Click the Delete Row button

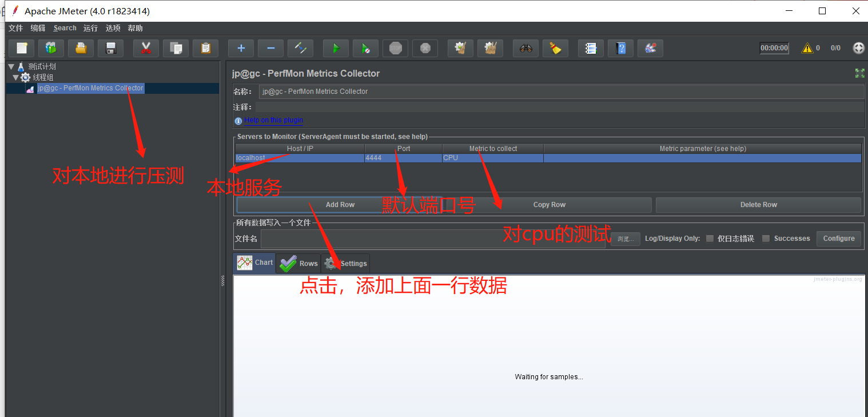tap(759, 205)
